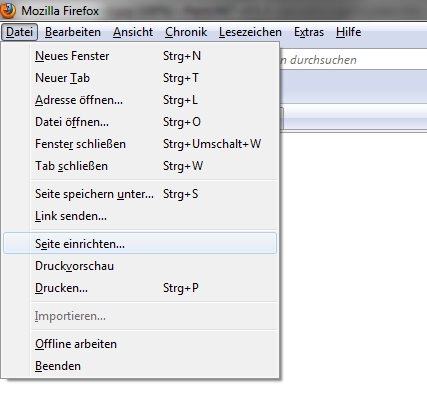Viewport: 427px width, 408px height.
Task: Open the Chronik menu
Action: (x=186, y=32)
